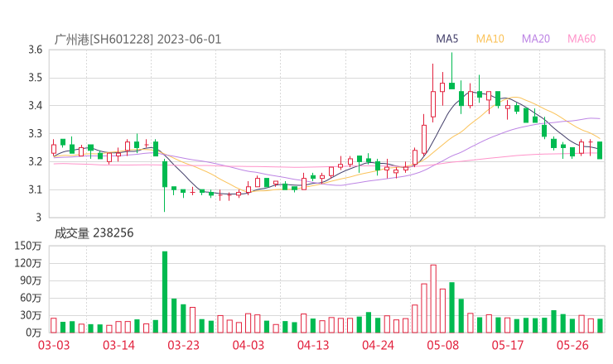Toggle the MA10 moving average legend
The width and height of the screenshot is (613, 364).
coord(490,39)
